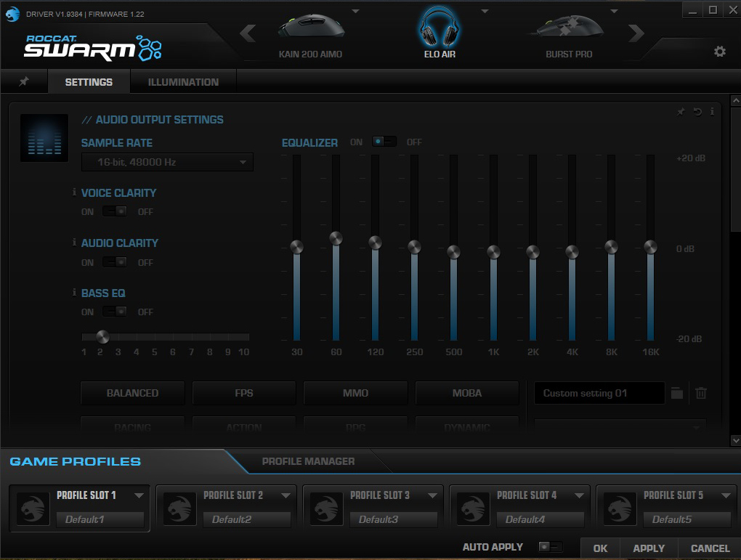Click the equalizer thumbnail icon

click(x=44, y=138)
